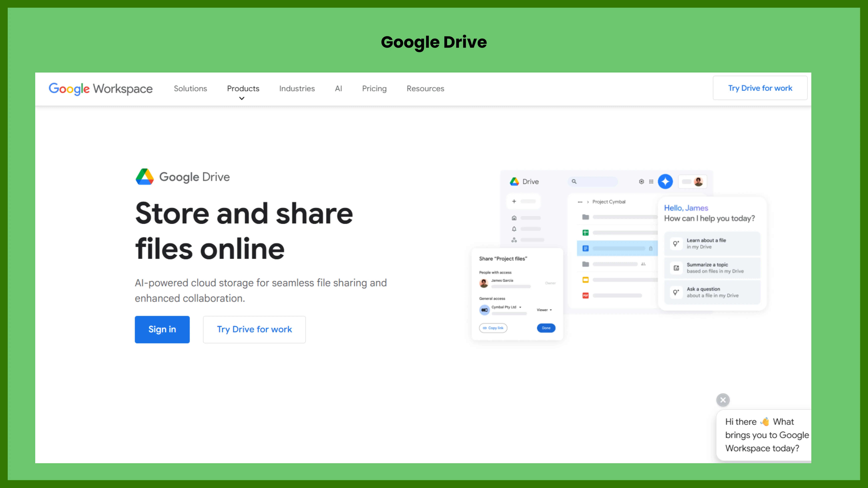
Task: Click the red PDF file icon
Action: (586, 296)
